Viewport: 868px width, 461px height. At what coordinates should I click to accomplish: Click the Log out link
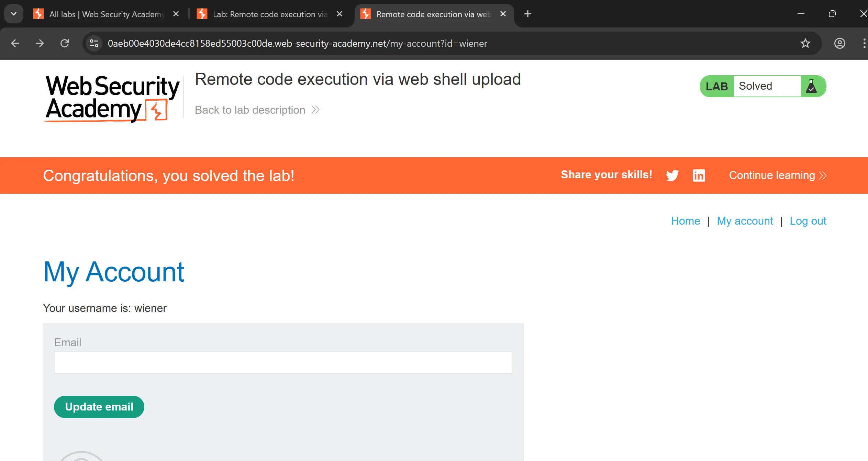pyautogui.click(x=808, y=221)
